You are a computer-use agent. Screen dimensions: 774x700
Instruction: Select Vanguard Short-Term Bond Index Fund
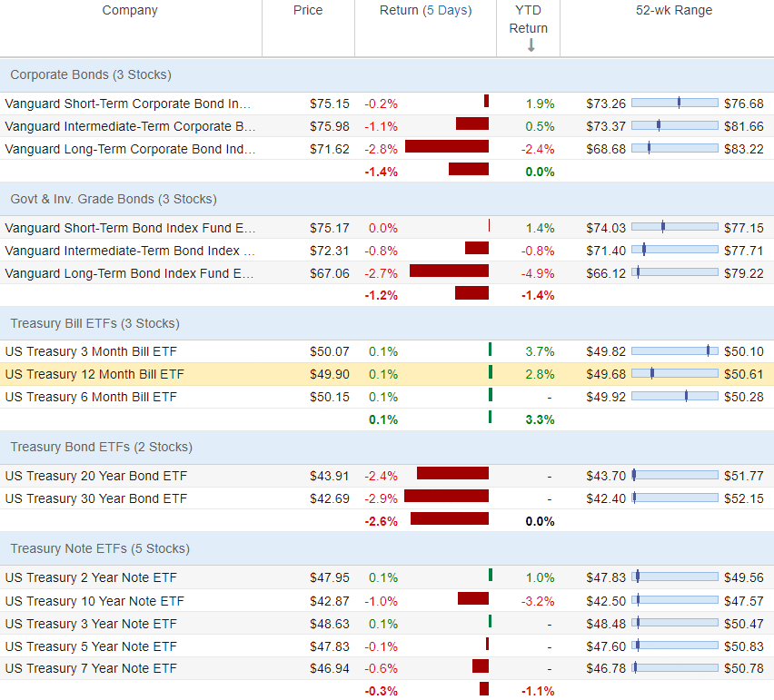[130, 228]
